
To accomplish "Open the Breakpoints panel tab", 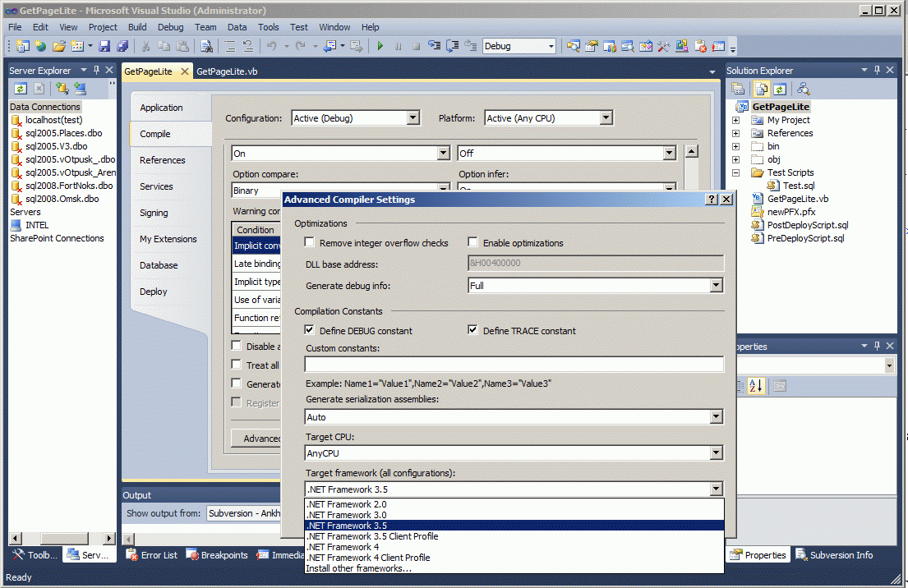I will click(217, 555).
